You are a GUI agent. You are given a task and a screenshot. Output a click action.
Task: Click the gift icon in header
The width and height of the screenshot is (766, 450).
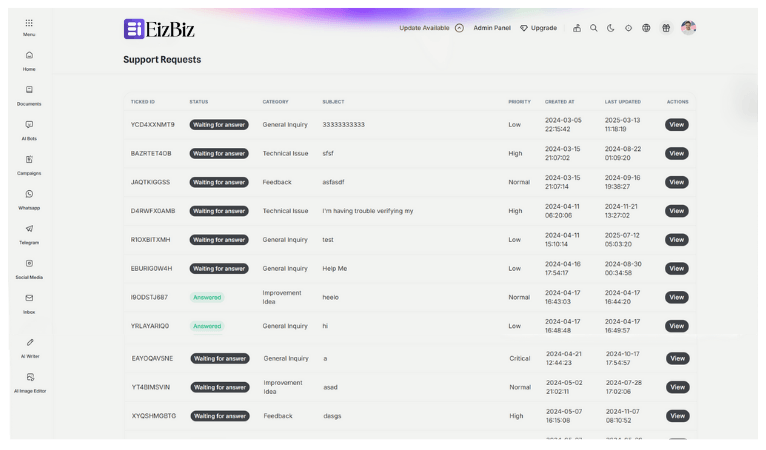point(666,28)
